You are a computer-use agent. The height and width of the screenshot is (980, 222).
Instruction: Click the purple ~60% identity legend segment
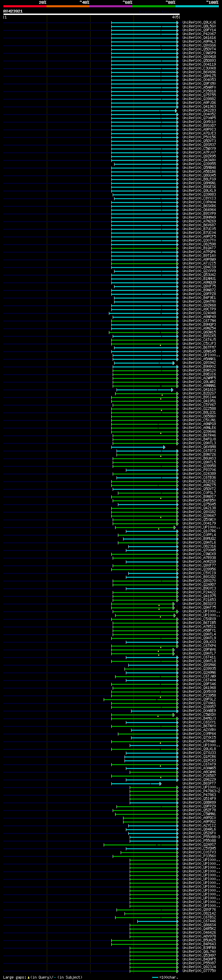click(x=111, y=6)
